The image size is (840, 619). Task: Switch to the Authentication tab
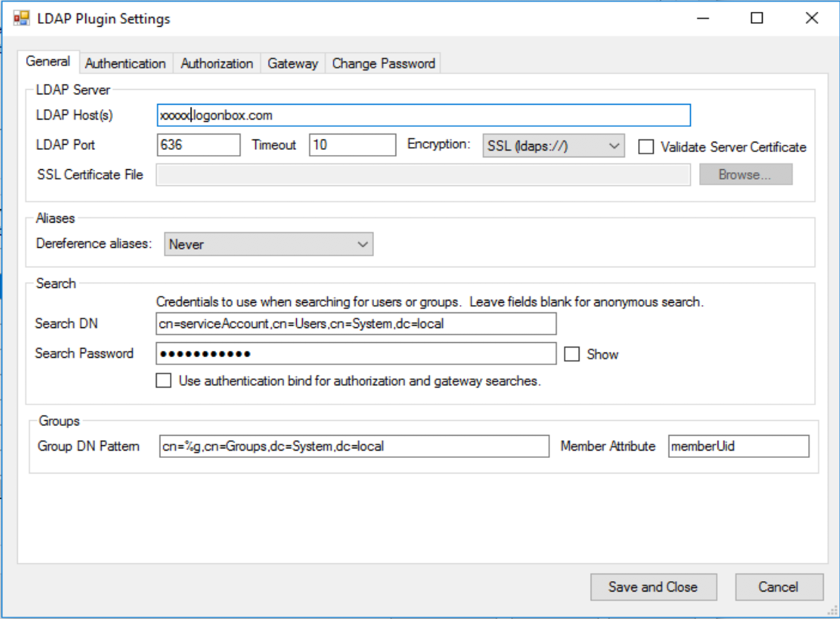coord(125,64)
